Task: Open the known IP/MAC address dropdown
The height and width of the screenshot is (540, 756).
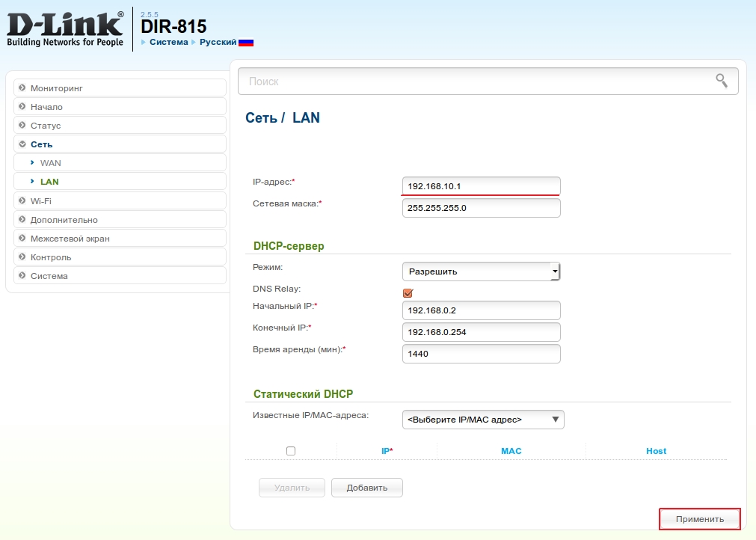Action: tap(483, 420)
